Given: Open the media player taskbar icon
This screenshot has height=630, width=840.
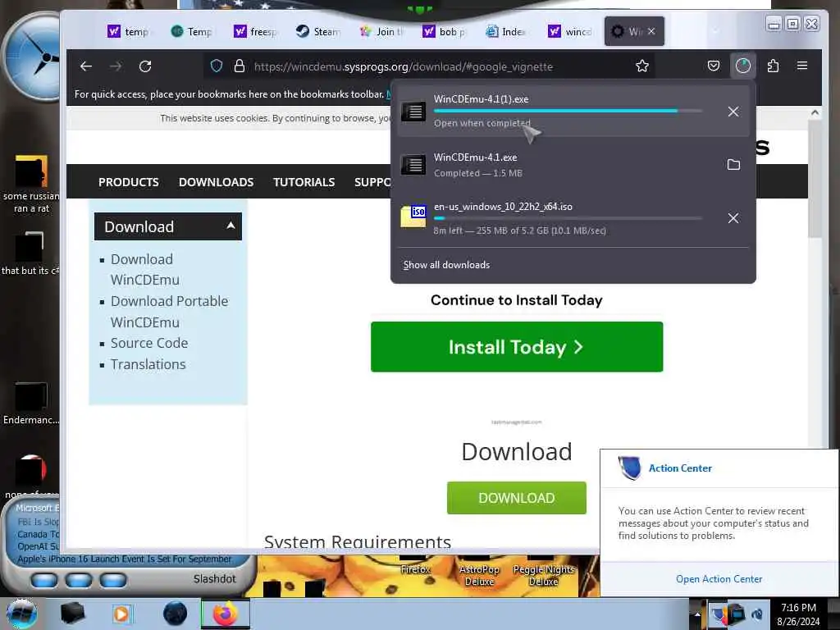Looking at the screenshot, I should tap(122, 614).
